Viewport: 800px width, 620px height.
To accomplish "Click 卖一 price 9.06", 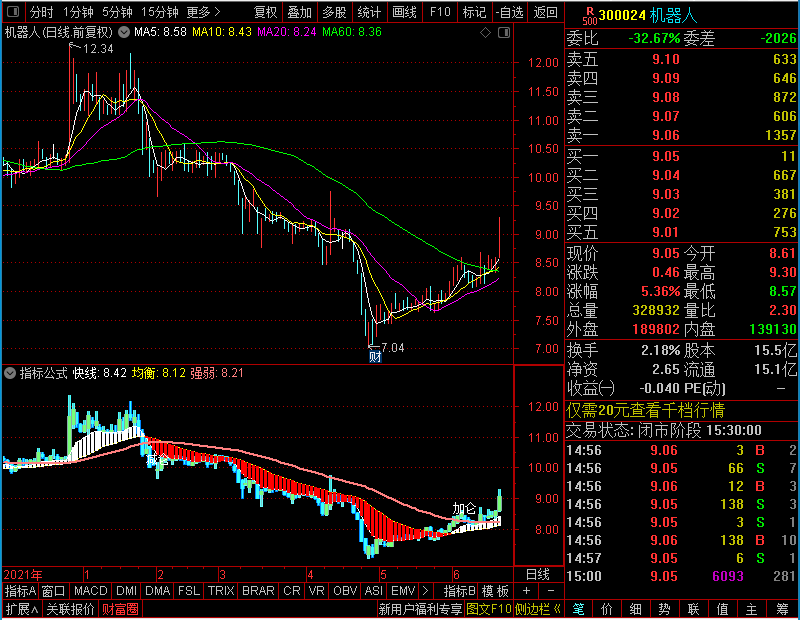I will pyautogui.click(x=666, y=135).
